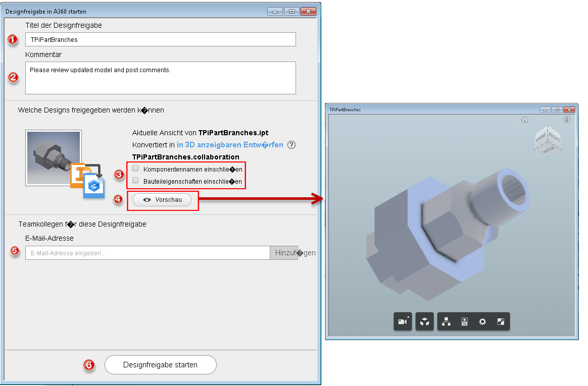Open the model browser tree icon
The height and width of the screenshot is (386, 588).
[x=446, y=321]
